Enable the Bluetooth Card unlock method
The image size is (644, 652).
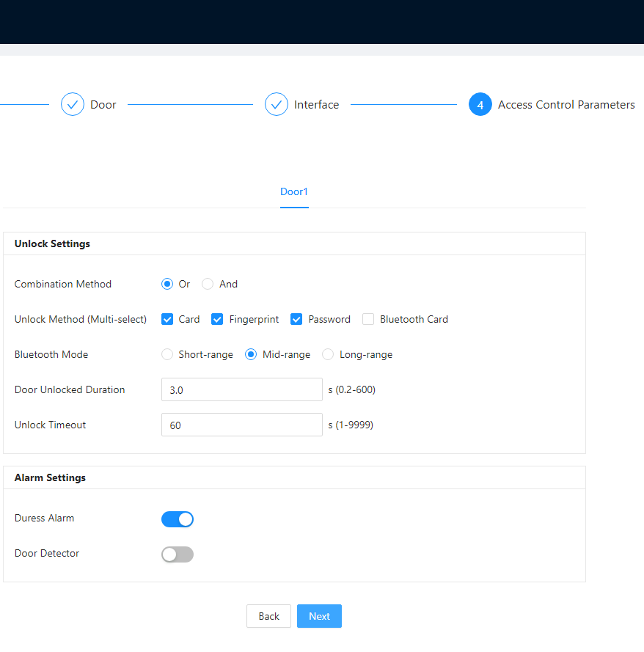pyautogui.click(x=368, y=319)
